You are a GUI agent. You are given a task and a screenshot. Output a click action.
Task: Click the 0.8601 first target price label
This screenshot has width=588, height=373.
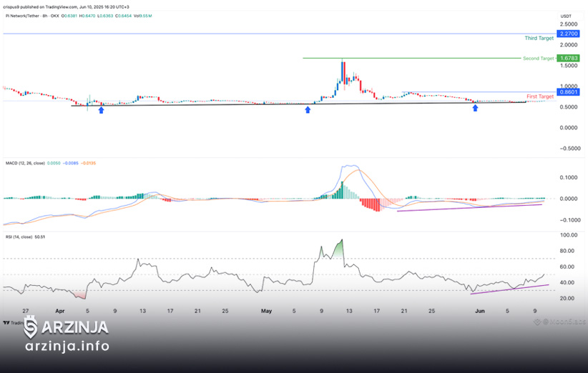pos(569,91)
